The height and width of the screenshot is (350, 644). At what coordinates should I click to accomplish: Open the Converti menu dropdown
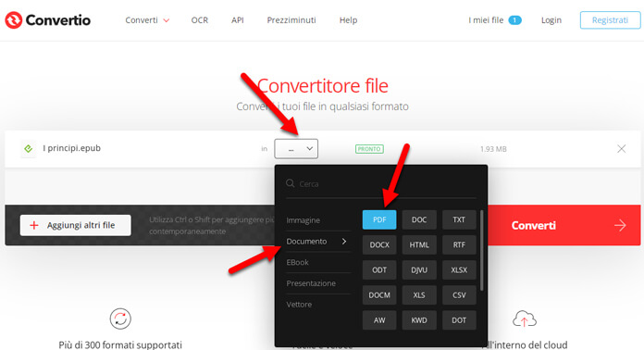147,20
